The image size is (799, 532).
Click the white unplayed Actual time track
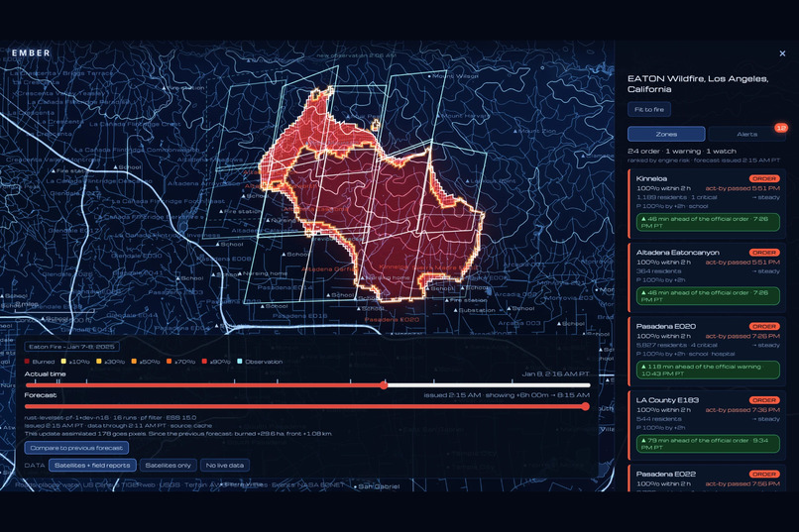click(488, 385)
